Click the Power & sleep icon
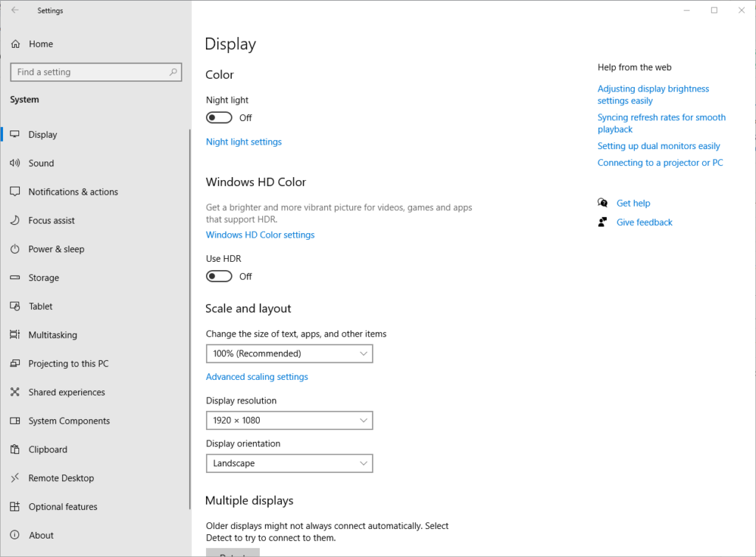The height and width of the screenshot is (557, 756). [15, 249]
